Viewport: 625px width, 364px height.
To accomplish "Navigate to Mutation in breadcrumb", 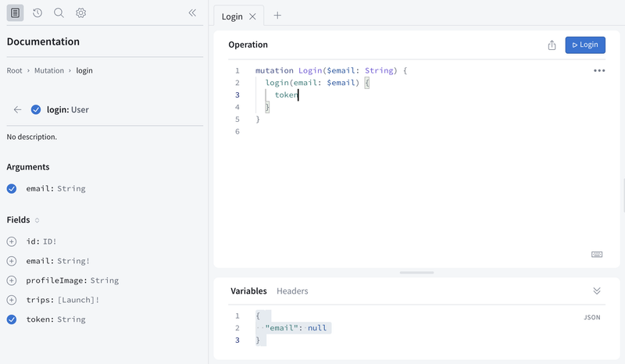I will coord(49,71).
